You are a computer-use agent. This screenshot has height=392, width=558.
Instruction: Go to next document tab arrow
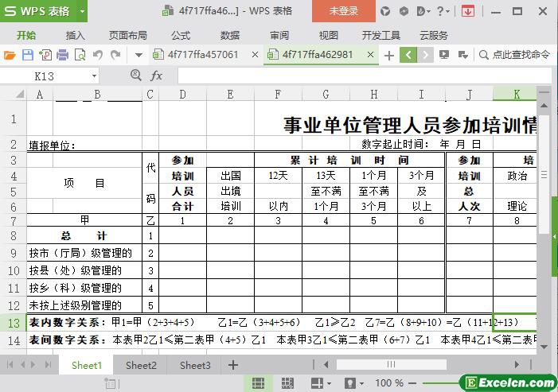pos(425,55)
